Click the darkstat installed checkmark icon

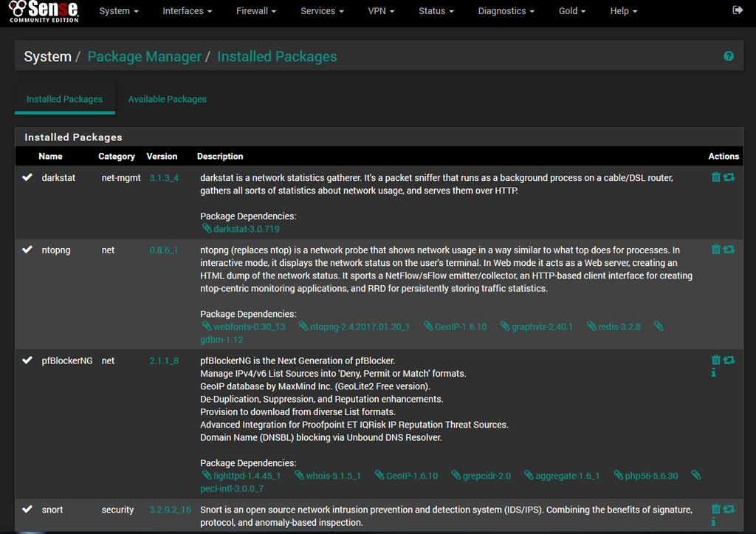[x=27, y=177]
